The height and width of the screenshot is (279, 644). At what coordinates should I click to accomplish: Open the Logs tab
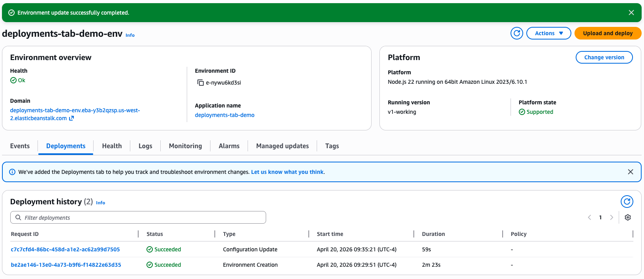point(145,146)
